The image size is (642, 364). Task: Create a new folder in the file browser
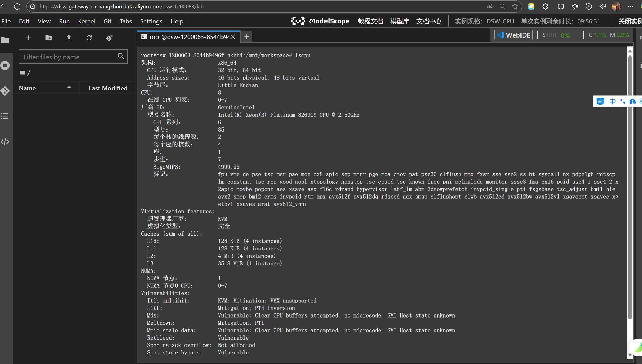pyautogui.click(x=48, y=38)
